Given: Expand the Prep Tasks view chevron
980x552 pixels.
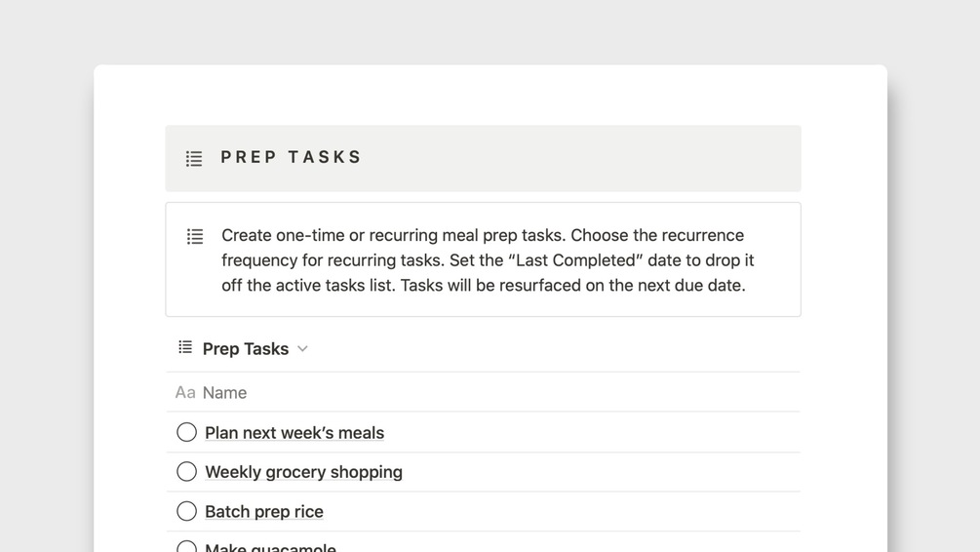Looking at the screenshot, I should (302, 348).
